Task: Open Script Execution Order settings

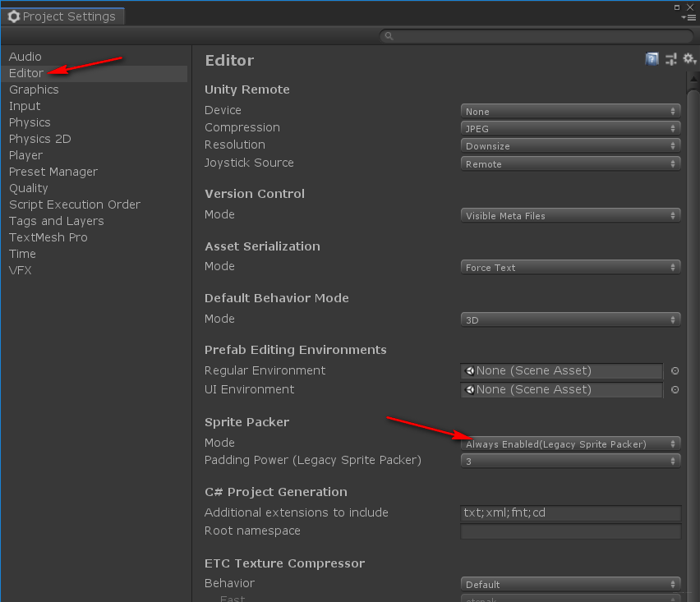Action: (x=75, y=204)
